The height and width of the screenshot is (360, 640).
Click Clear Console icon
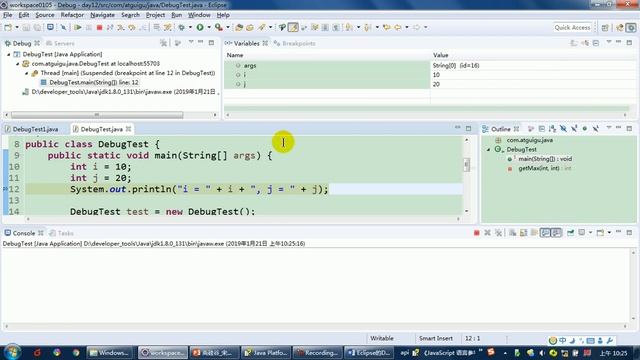[513, 233]
